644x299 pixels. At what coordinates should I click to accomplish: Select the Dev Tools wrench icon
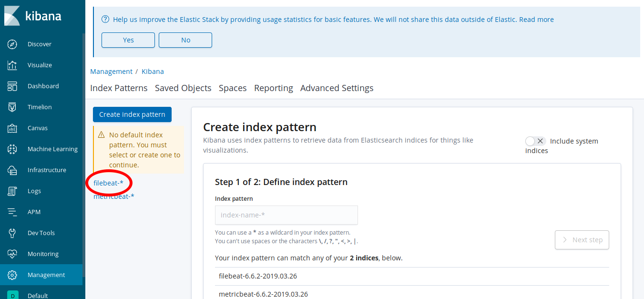[x=11, y=233]
